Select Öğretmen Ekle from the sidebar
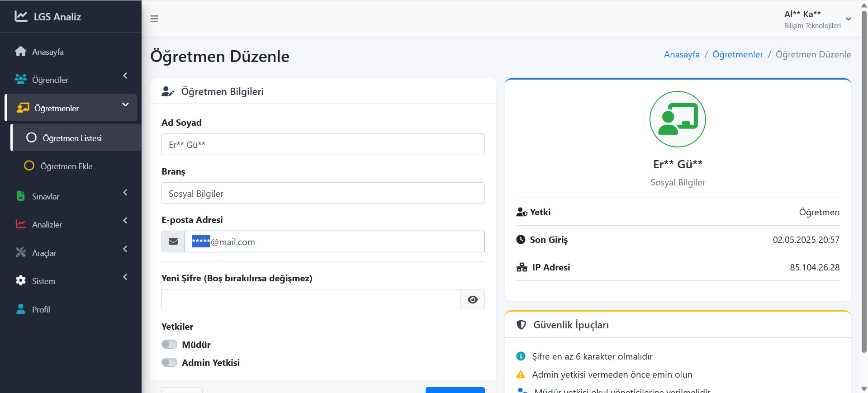 [66, 166]
